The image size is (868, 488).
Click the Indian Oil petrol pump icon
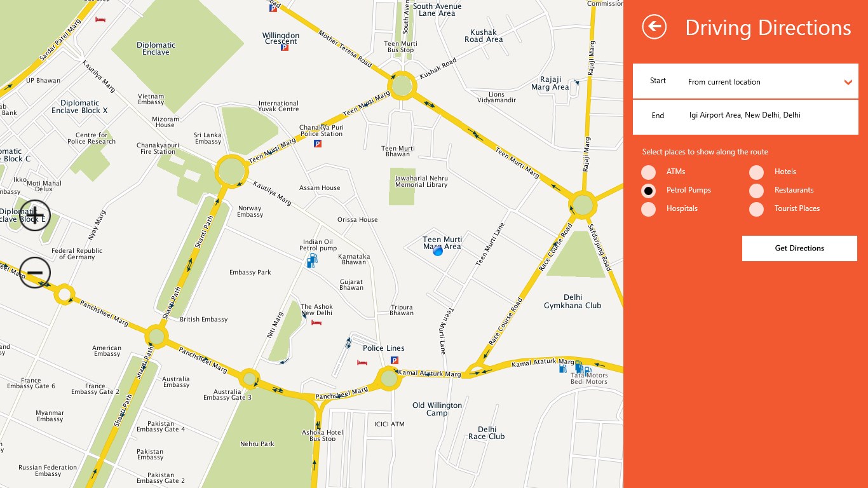coord(311,260)
